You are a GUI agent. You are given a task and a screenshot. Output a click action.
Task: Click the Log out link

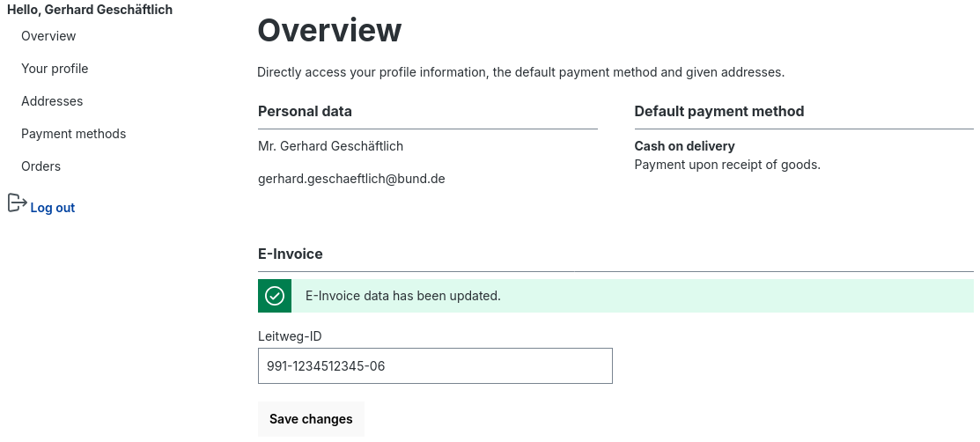tap(53, 208)
